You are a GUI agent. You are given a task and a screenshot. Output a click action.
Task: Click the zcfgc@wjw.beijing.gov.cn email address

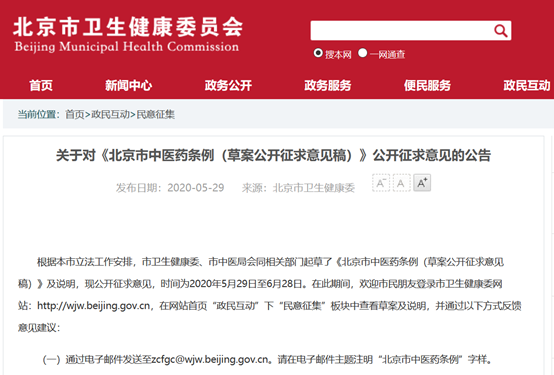[210, 359]
